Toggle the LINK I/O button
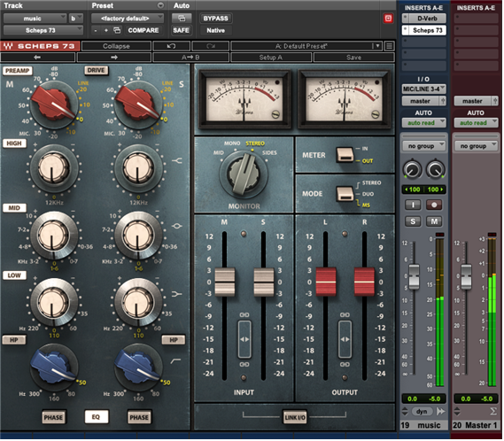Screen dimensions: 504x441 pos(295,418)
